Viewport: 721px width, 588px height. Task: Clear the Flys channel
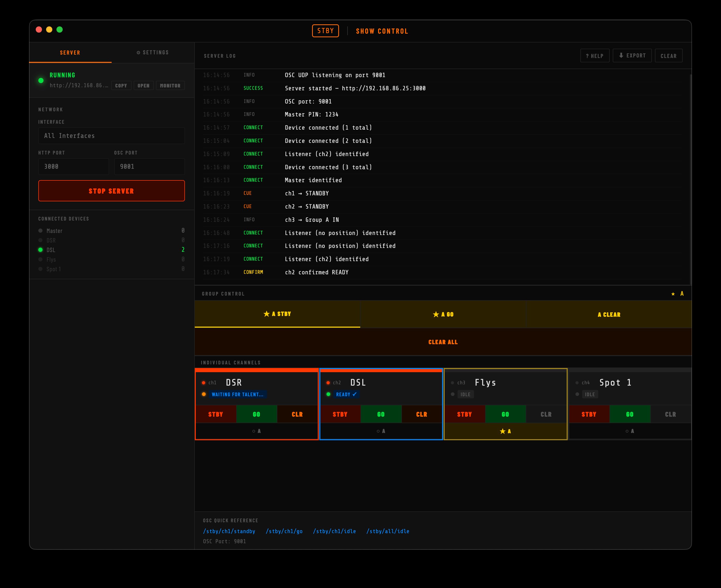click(546, 414)
